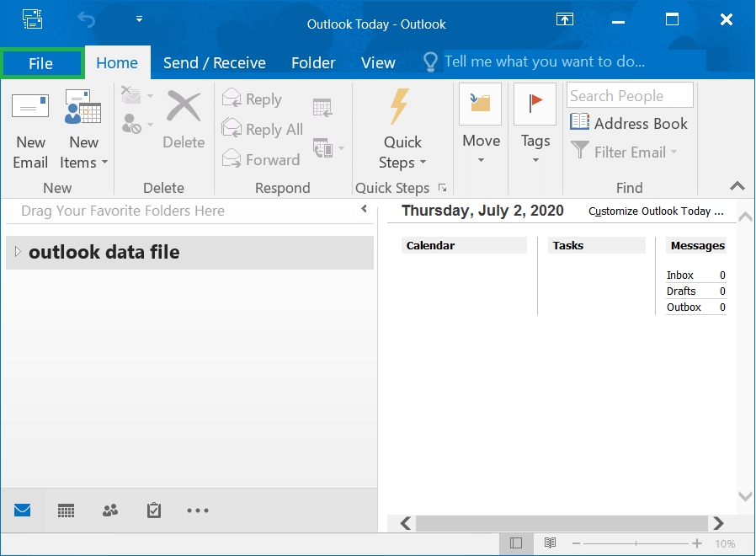Click the Reply button
Viewport: 756px width, 556px height.
253,99
